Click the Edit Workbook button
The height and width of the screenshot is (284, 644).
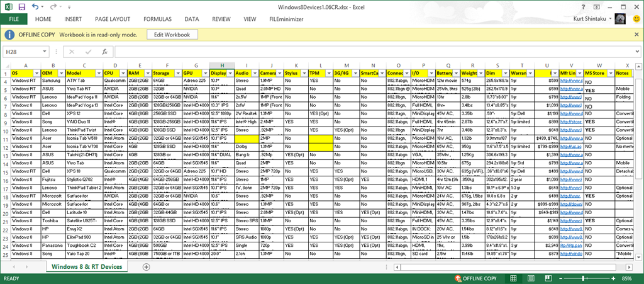(172, 35)
